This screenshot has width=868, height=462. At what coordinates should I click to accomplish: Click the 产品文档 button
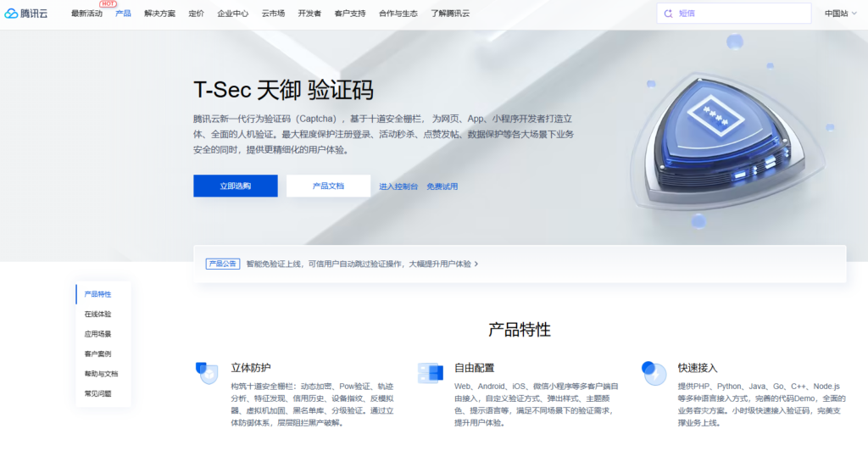coord(328,186)
